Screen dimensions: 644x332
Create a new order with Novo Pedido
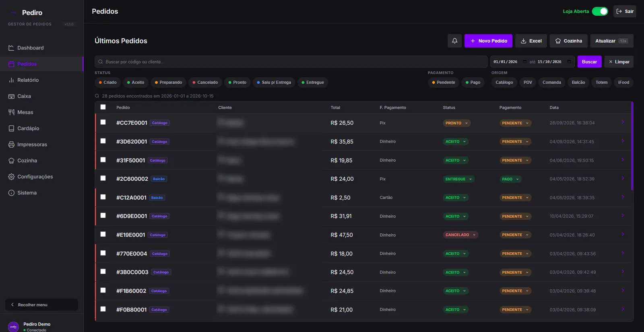(488, 41)
